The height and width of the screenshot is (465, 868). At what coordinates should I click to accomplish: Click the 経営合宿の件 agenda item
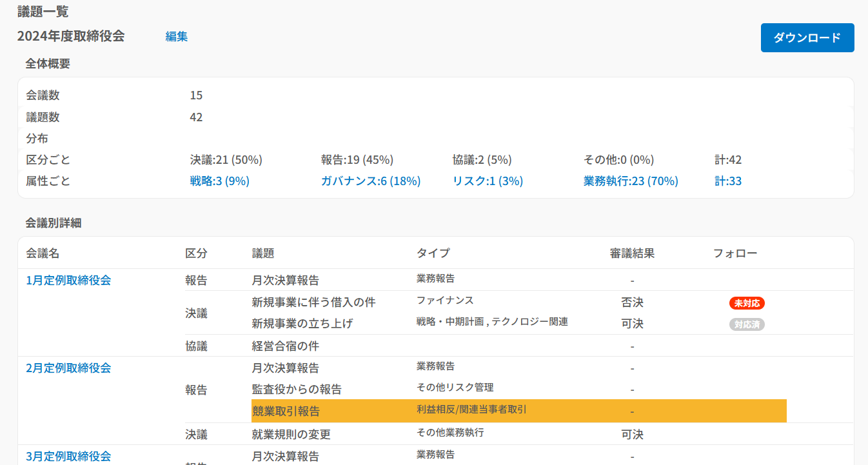pos(285,346)
